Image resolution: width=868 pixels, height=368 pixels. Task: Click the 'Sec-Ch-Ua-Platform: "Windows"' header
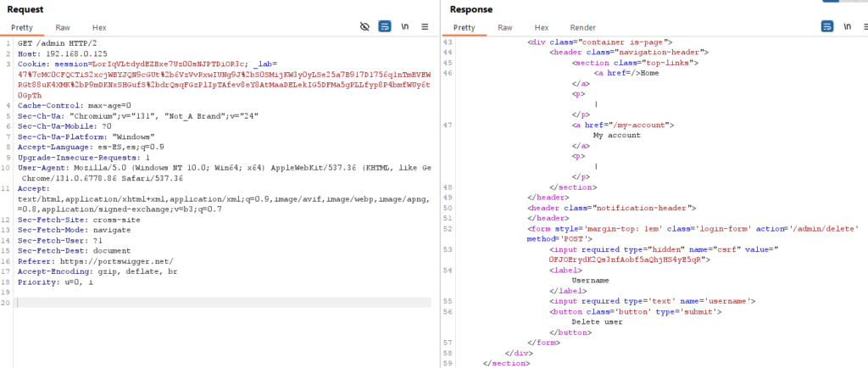[86, 137]
